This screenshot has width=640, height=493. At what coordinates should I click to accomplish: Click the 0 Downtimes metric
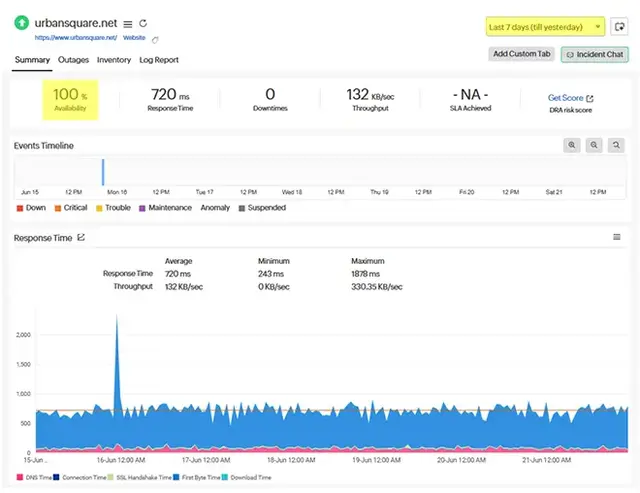point(270,99)
